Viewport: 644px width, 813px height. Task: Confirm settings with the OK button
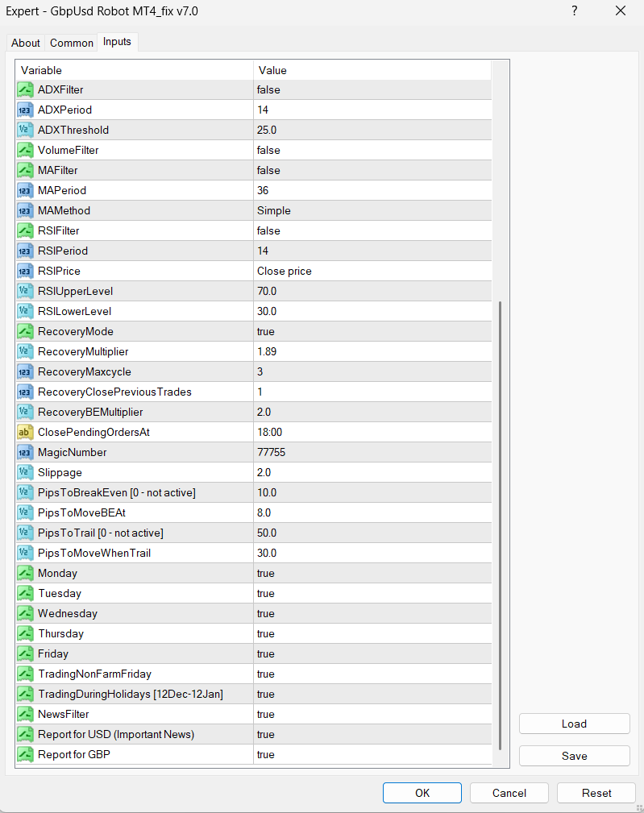(422, 793)
